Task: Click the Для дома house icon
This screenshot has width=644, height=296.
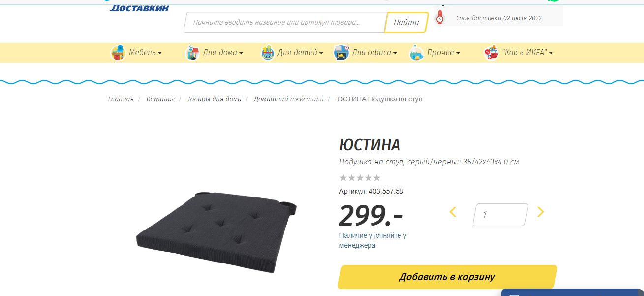Action: click(192, 53)
